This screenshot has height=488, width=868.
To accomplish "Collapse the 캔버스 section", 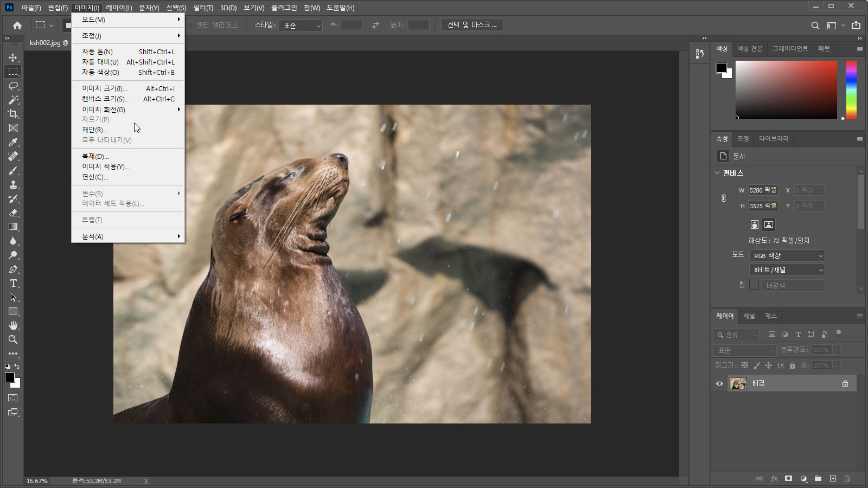I will tap(717, 173).
